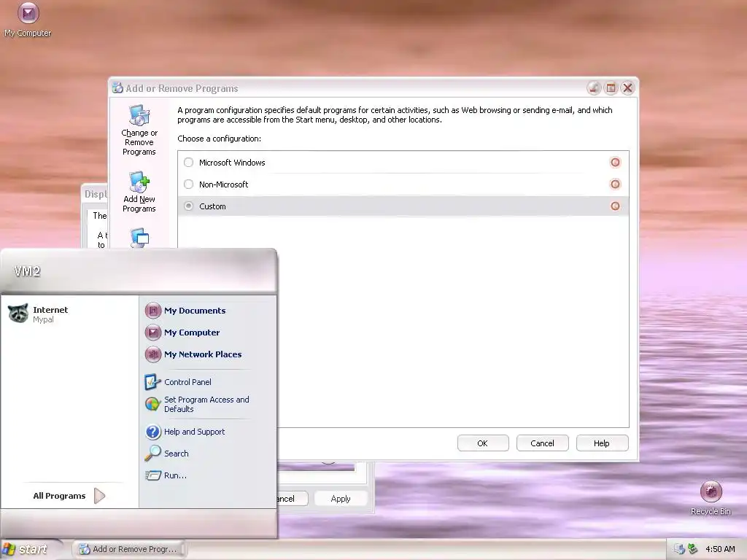The height and width of the screenshot is (560, 747).
Task: Click Add or Remove Programs title icon
Action: point(117,87)
